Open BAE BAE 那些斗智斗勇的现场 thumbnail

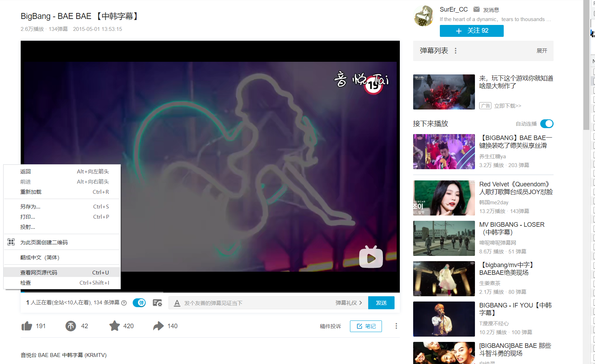coord(444,353)
